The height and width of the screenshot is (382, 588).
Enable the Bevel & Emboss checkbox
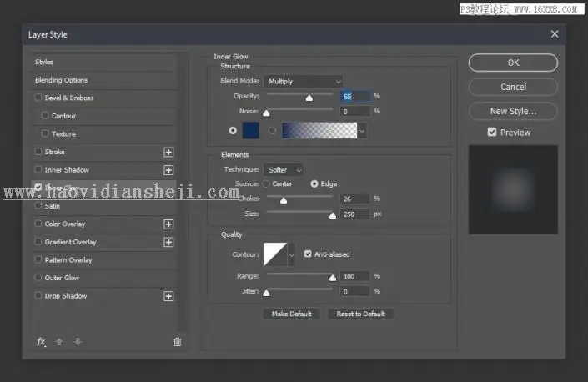point(38,98)
